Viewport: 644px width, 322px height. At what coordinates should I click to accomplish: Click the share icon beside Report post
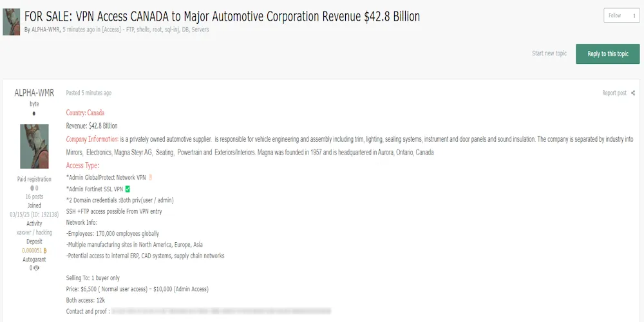click(633, 93)
